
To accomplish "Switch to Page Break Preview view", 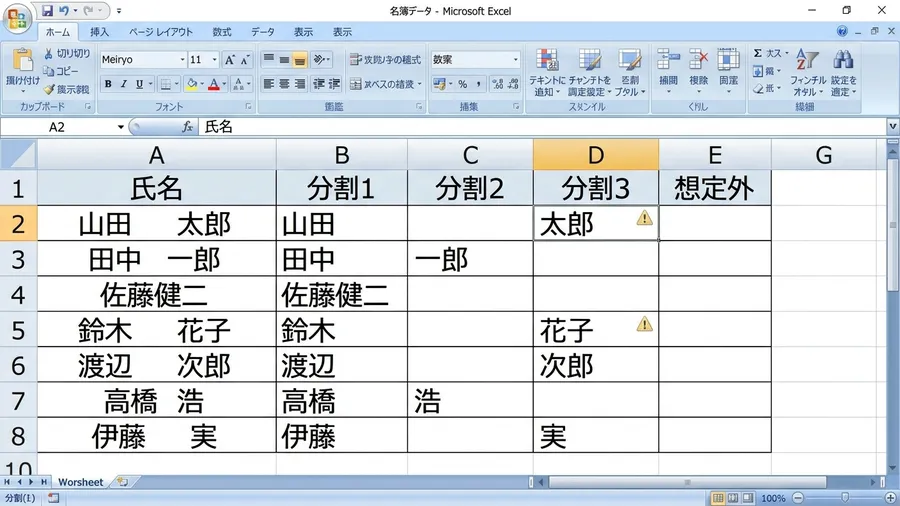I will (748, 498).
